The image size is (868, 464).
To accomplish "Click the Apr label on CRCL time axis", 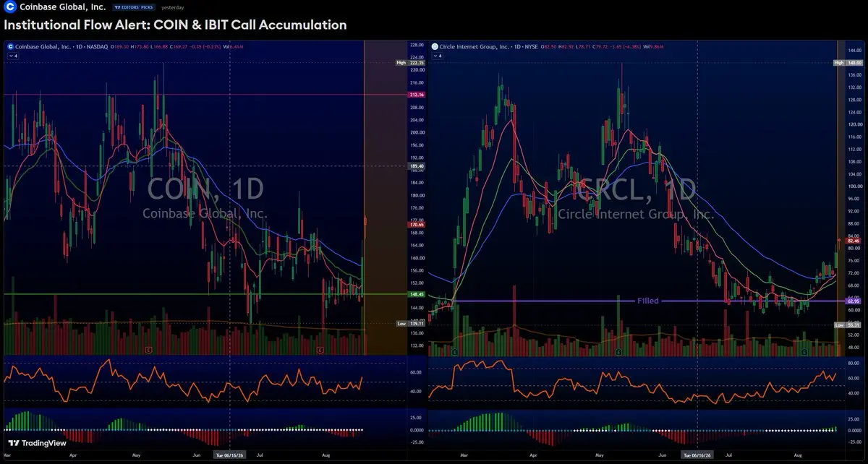I will pyautogui.click(x=533, y=456).
